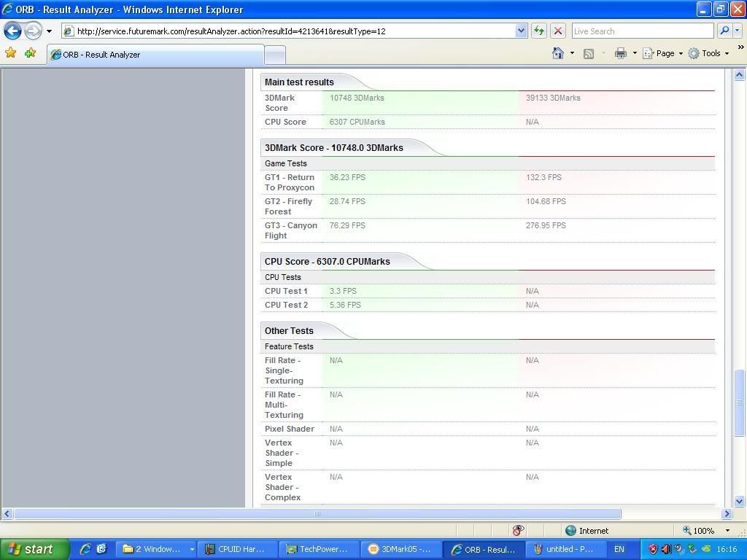Click the privacy report eye icon
The width and height of the screenshot is (747, 560).
[518, 530]
